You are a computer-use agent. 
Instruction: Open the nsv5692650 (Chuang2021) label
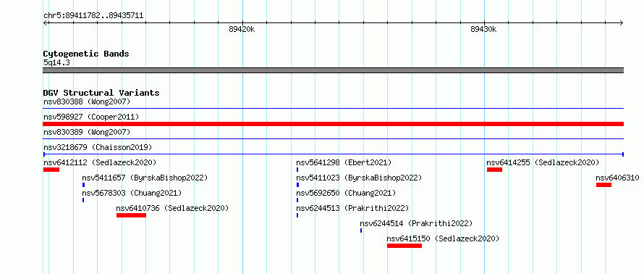tap(346, 193)
